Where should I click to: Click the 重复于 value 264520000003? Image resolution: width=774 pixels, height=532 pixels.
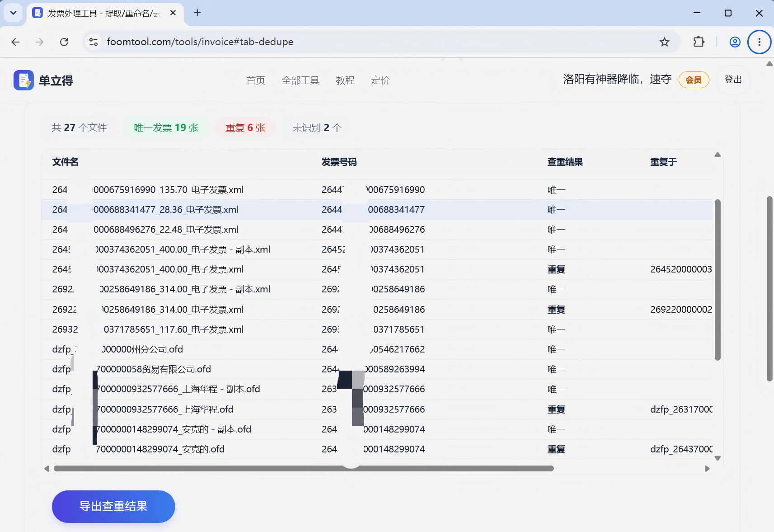681,269
